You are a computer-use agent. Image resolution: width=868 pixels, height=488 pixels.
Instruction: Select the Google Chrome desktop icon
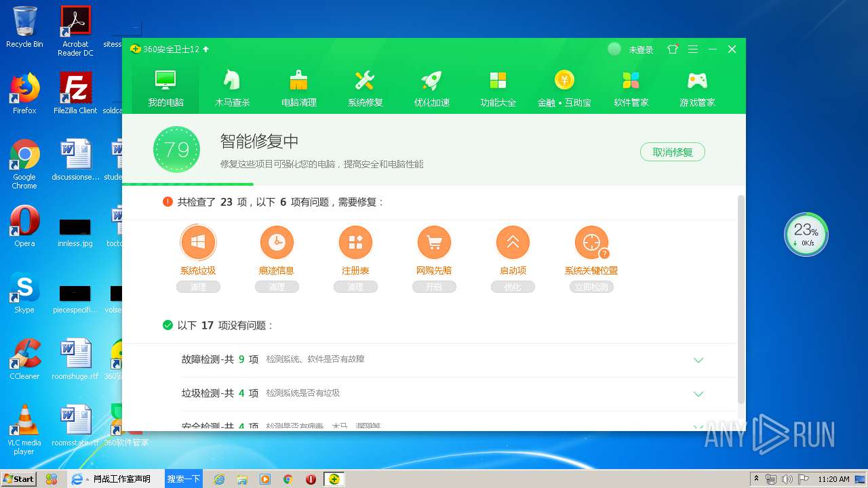pos(24,164)
